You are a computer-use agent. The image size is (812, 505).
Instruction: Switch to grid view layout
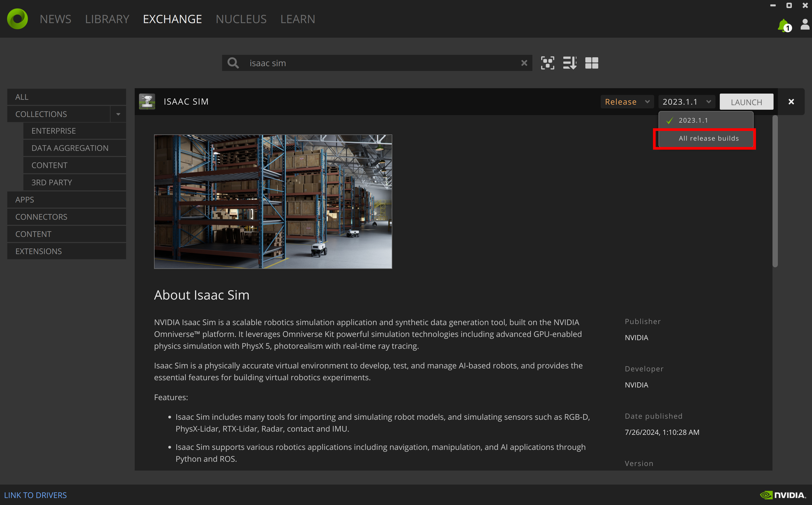pos(592,63)
